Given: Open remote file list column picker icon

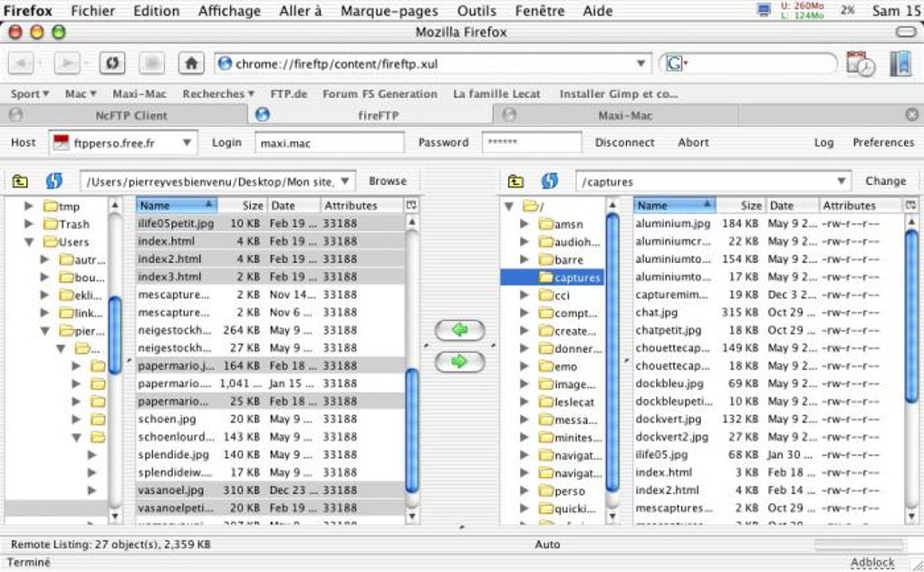Looking at the screenshot, I should [x=910, y=205].
